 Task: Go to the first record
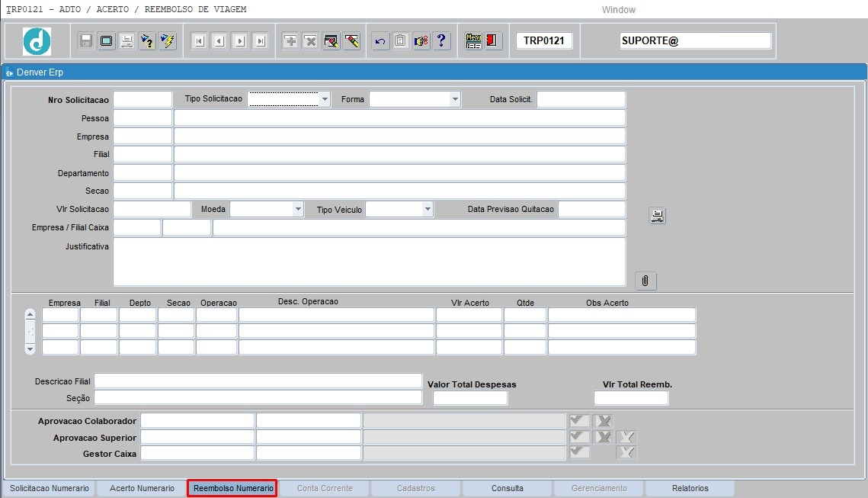[199, 41]
